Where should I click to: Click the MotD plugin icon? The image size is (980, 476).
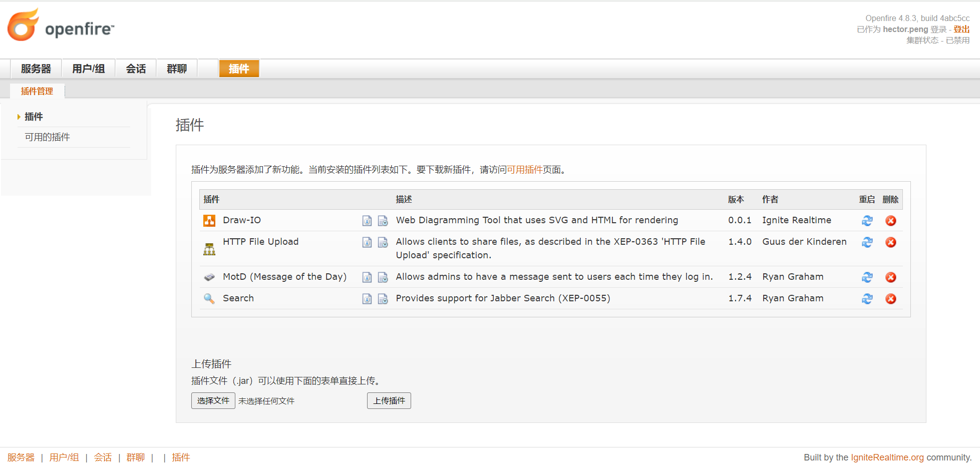209,277
